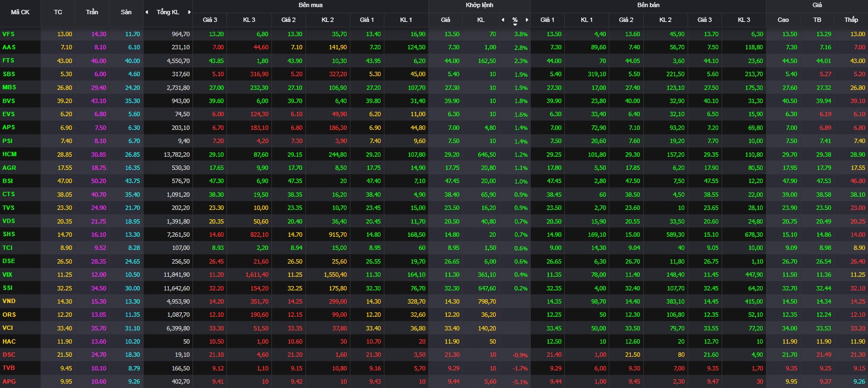This screenshot has width=868, height=388.
Task: Click the left arrow beside Tổng KL header
Action: (x=147, y=12)
